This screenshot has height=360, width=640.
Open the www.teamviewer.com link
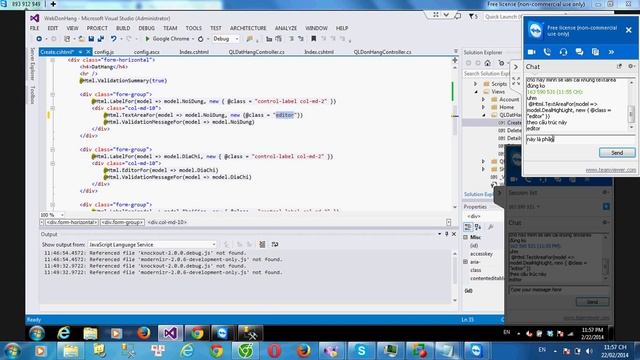[610, 170]
